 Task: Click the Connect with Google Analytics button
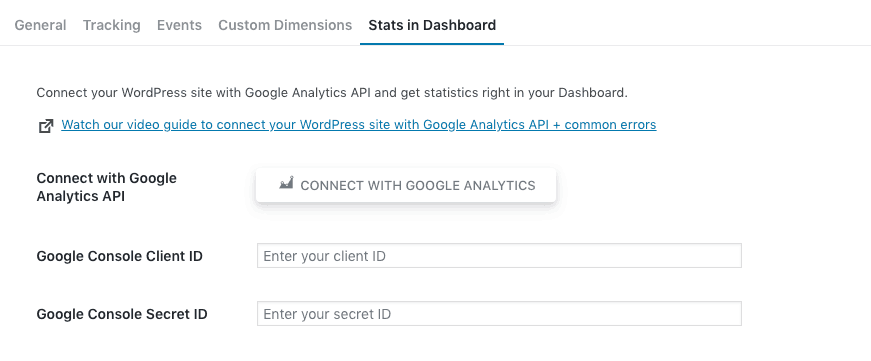406,185
